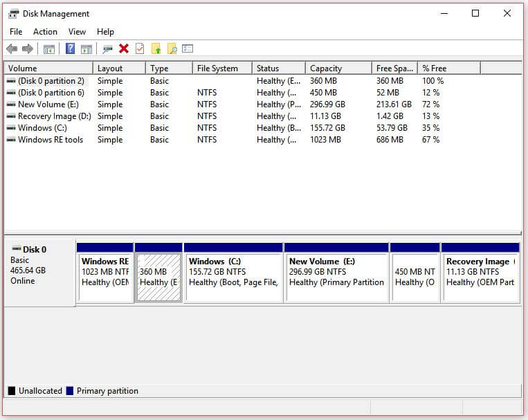
Task: Sort by Layout column header
Action: [x=119, y=69]
